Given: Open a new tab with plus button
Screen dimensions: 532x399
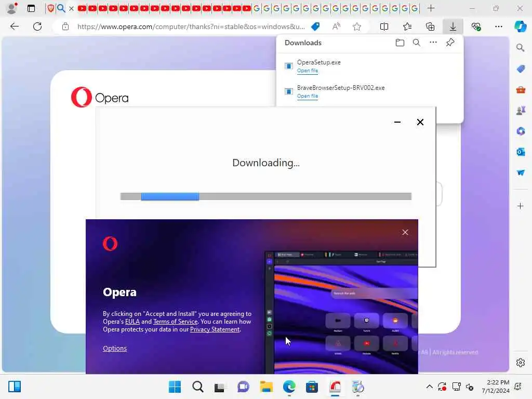Looking at the screenshot, I should coord(431,8).
